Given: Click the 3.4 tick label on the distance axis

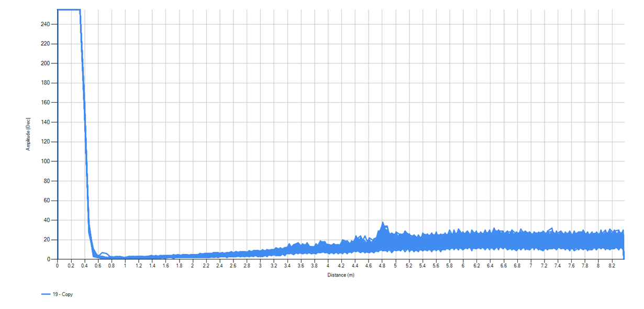Looking at the screenshot, I should pos(287,266).
